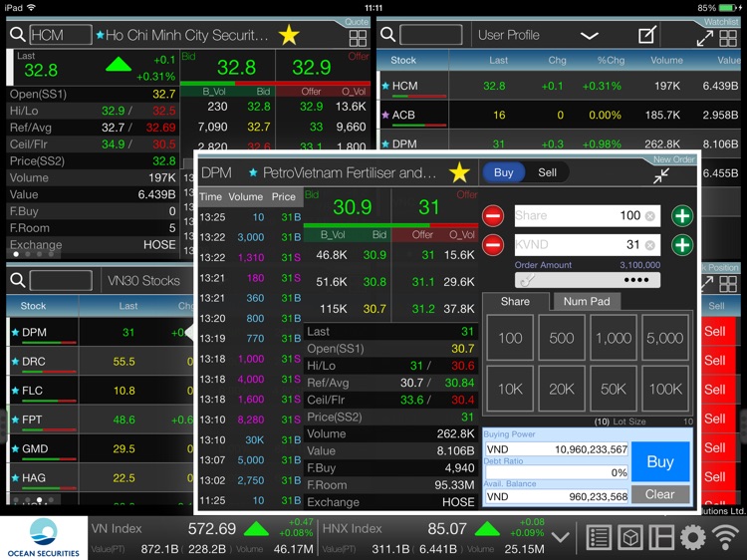Viewport: 747px width, 560px height.
Task: Select DRC in the VN30 Stocks list
Action: pos(101,362)
